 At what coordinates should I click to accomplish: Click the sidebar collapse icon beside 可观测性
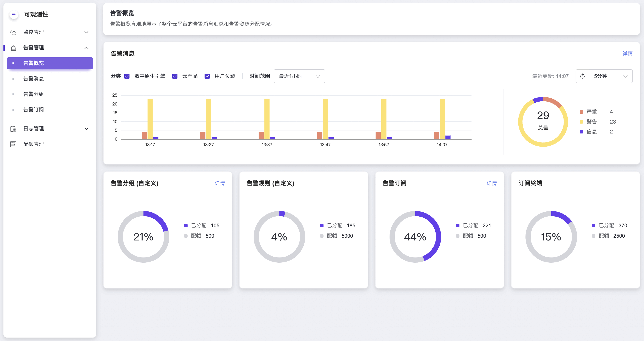[x=14, y=14]
